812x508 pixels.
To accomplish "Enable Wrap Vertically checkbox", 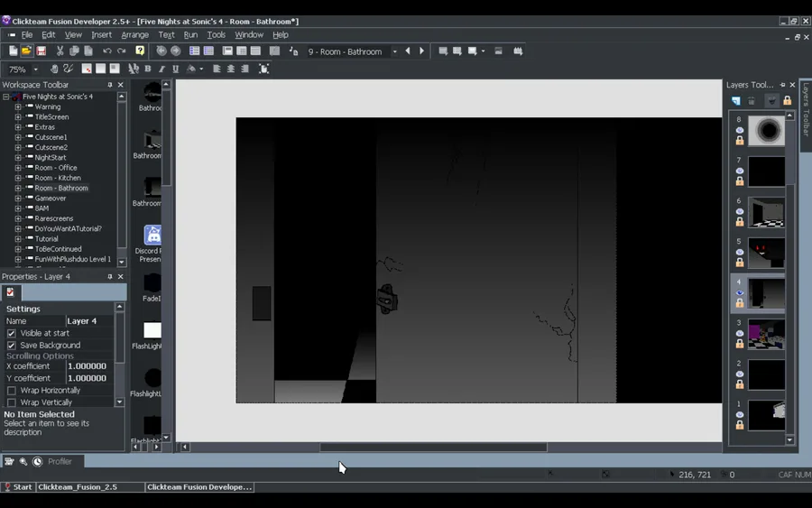I will (x=12, y=402).
